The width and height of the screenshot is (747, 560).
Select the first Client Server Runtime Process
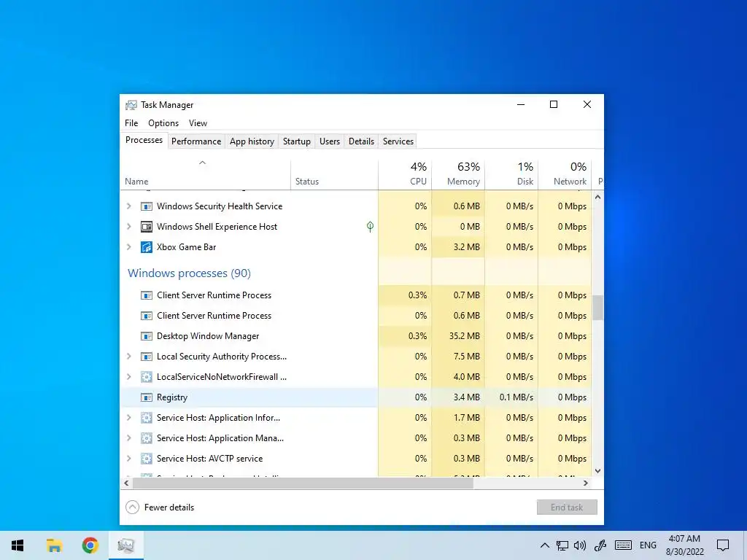click(249, 295)
